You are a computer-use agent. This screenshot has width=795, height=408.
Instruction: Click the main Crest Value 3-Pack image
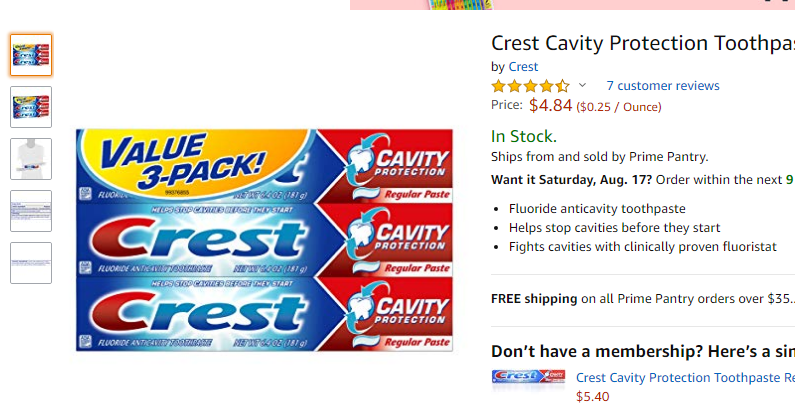coord(264,240)
